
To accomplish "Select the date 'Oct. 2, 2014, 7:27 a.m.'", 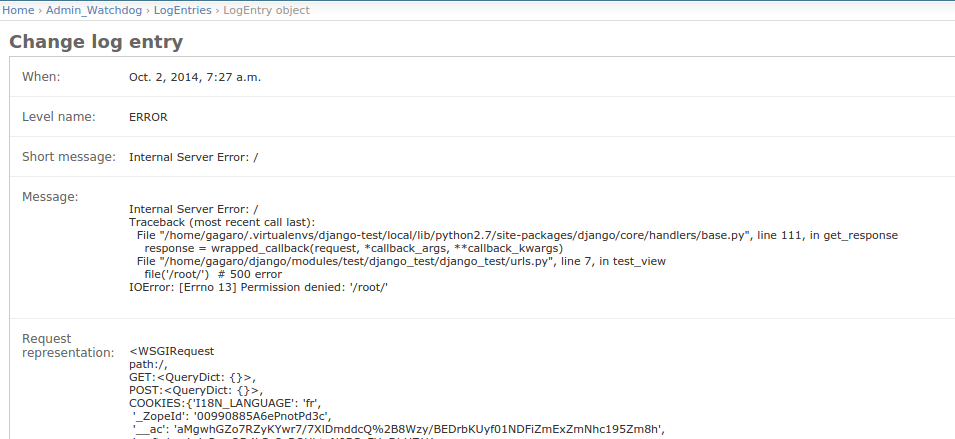I will pos(195,77).
